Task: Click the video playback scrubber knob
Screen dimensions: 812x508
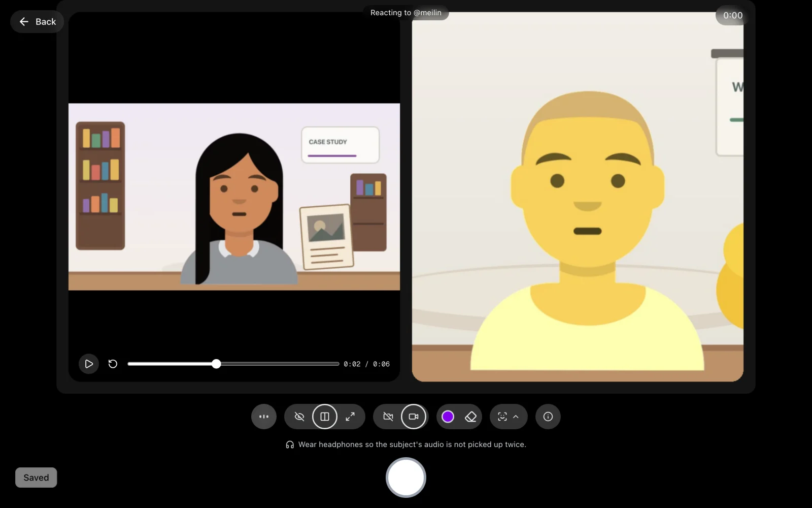Action: point(216,364)
